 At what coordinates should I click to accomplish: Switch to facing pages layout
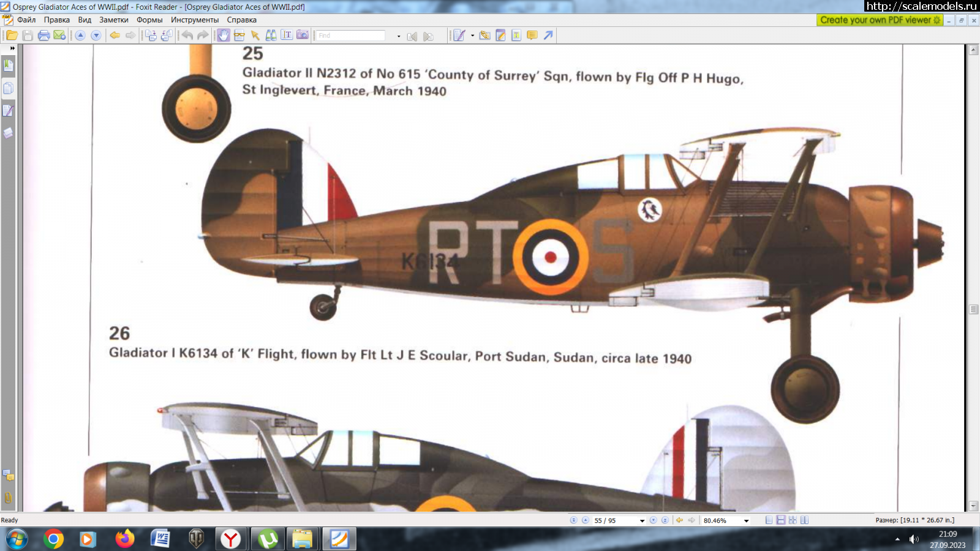(x=804, y=520)
